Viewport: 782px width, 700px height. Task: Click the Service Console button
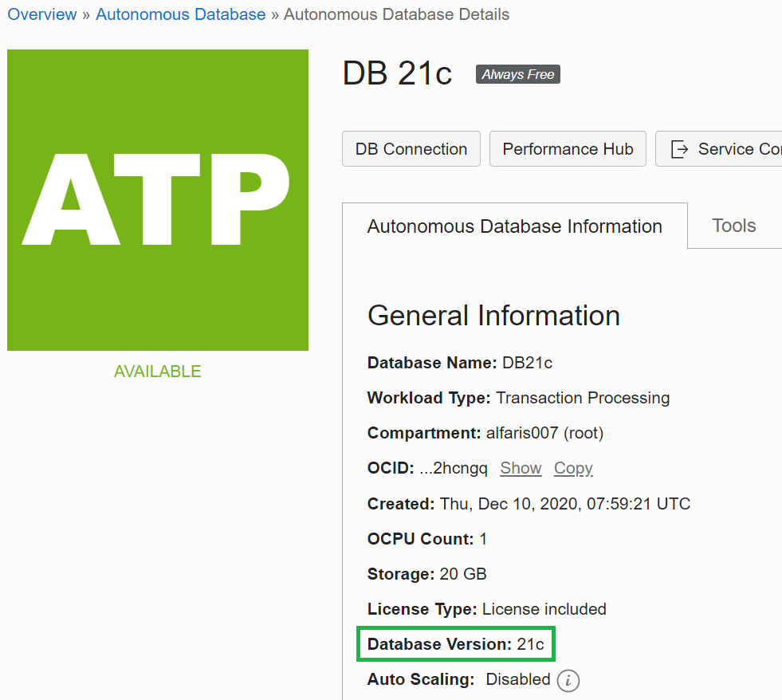click(x=719, y=148)
